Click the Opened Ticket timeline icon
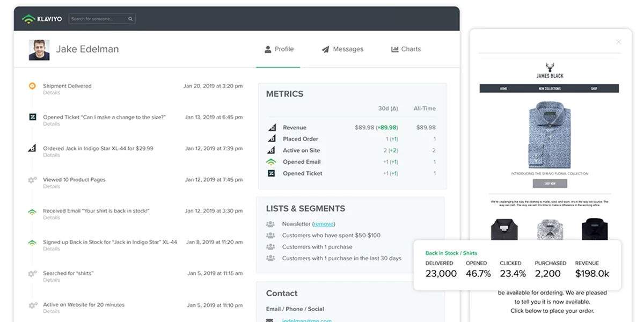The image size is (644, 322). coord(32,117)
